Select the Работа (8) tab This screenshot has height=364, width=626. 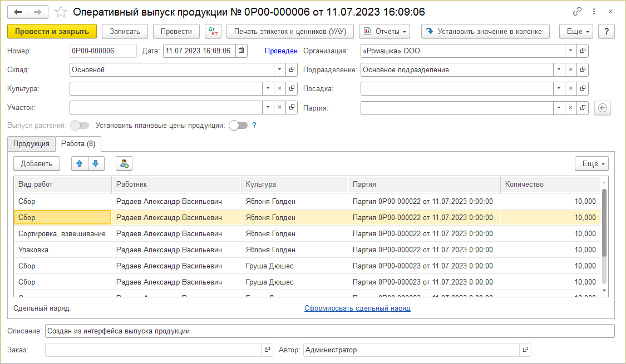coord(78,144)
